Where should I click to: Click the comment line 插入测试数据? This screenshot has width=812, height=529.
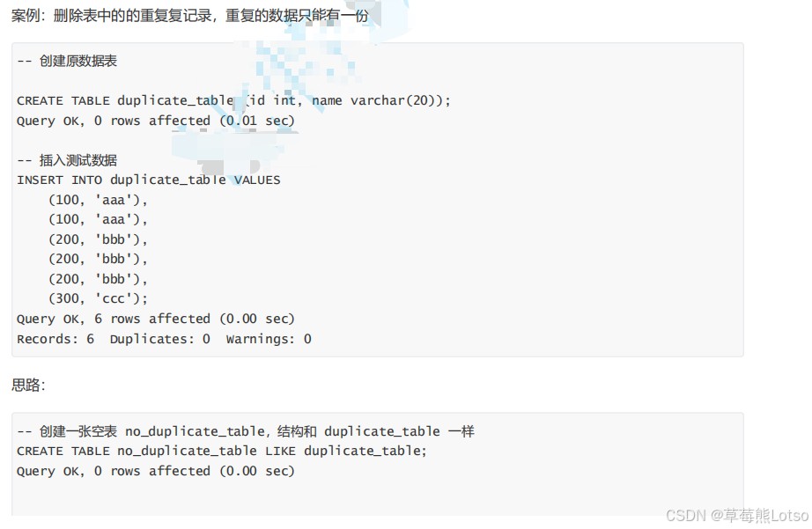[x=68, y=160]
